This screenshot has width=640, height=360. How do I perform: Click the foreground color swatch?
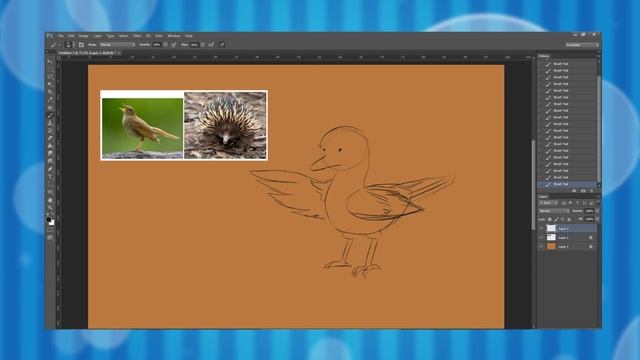click(49, 220)
